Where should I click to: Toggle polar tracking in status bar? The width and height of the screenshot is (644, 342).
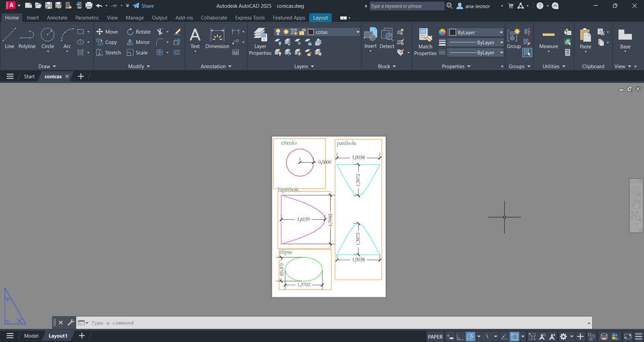(x=470, y=337)
